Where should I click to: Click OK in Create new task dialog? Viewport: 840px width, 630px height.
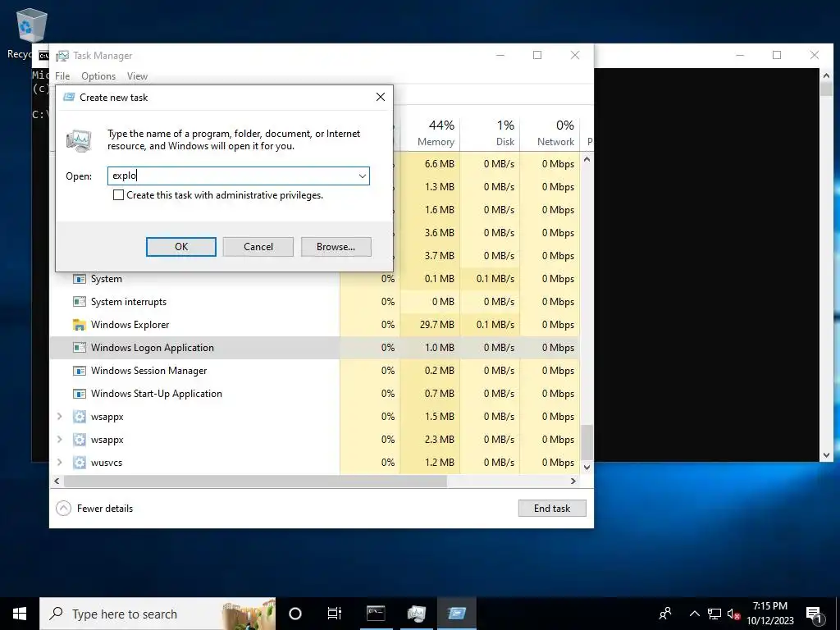[x=181, y=246]
